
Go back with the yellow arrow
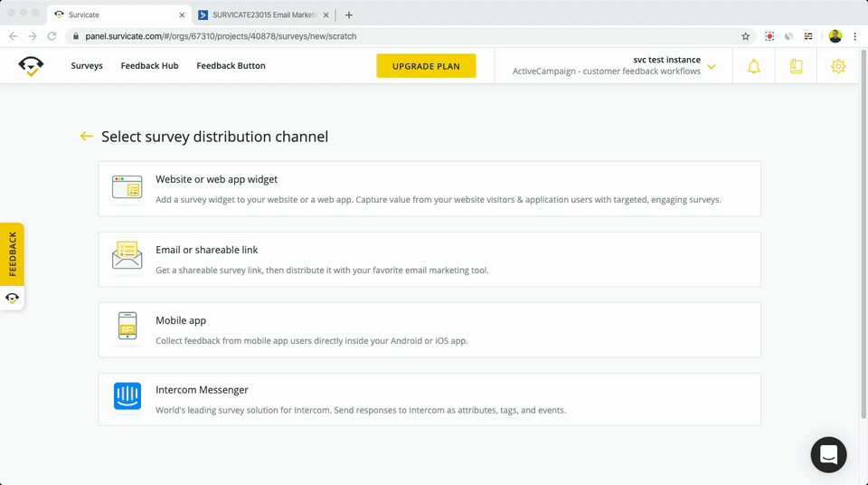pos(87,137)
